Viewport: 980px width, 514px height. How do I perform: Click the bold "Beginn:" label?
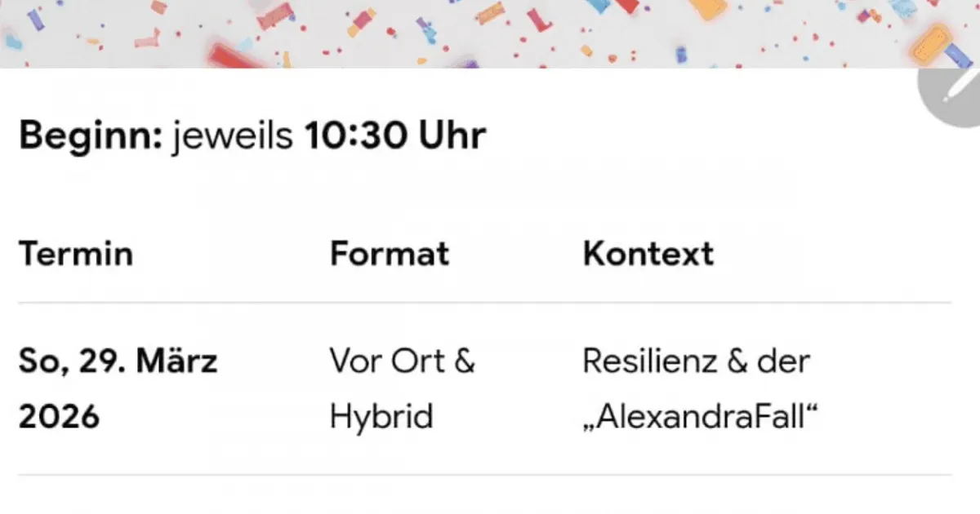pos(91,135)
